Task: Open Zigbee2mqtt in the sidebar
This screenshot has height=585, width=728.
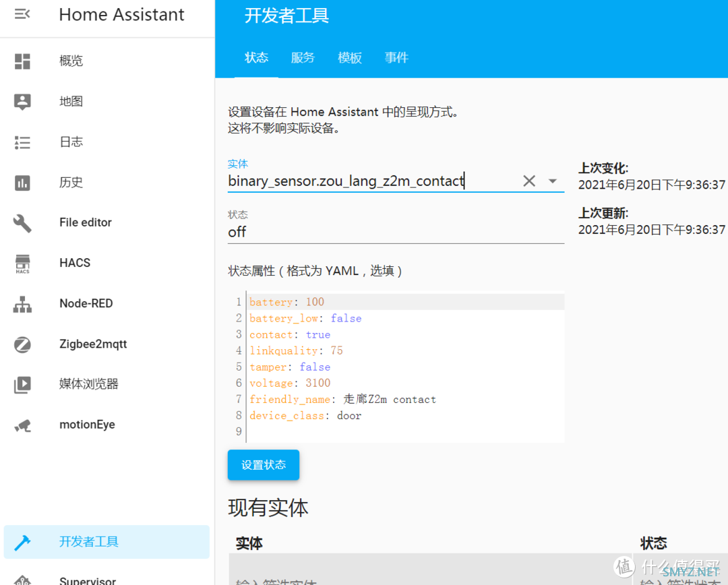Action: coord(107,344)
